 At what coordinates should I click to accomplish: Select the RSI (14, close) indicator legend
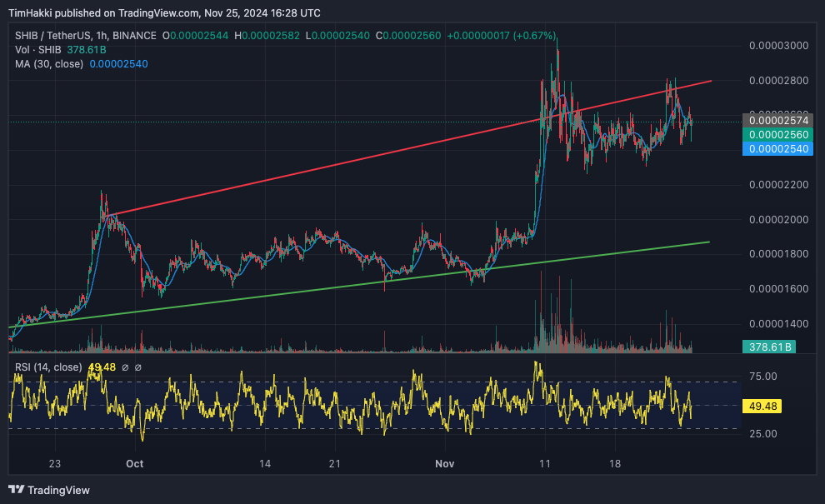(x=48, y=367)
